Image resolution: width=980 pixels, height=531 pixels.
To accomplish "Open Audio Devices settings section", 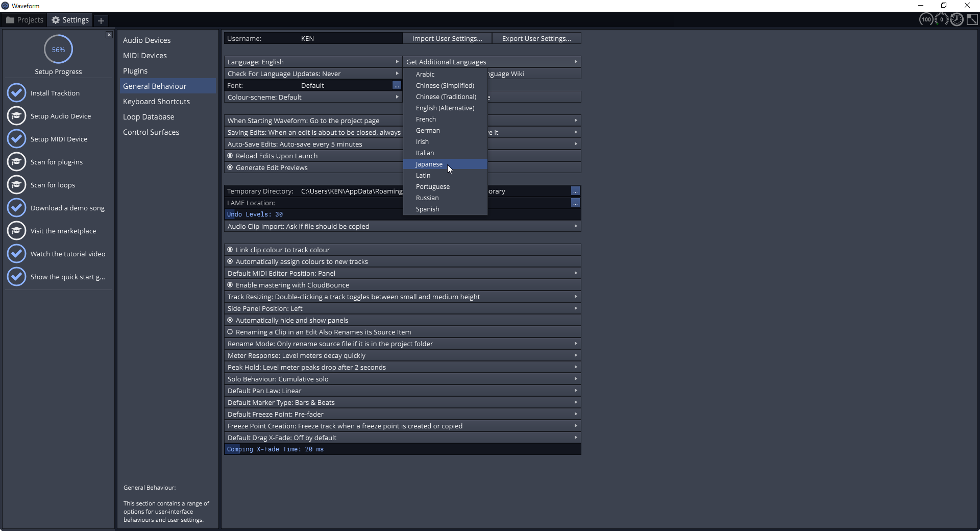I will pos(168,40).
